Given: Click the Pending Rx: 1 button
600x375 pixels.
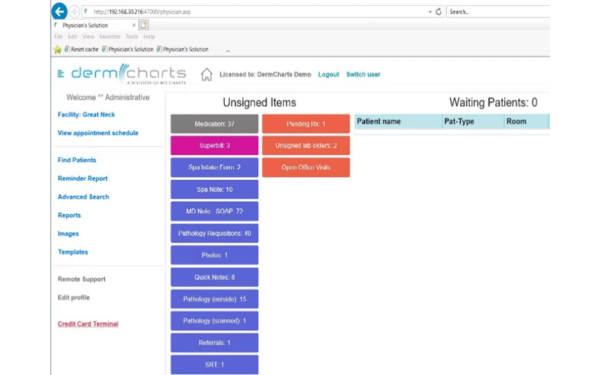Looking at the screenshot, I should (x=306, y=124).
